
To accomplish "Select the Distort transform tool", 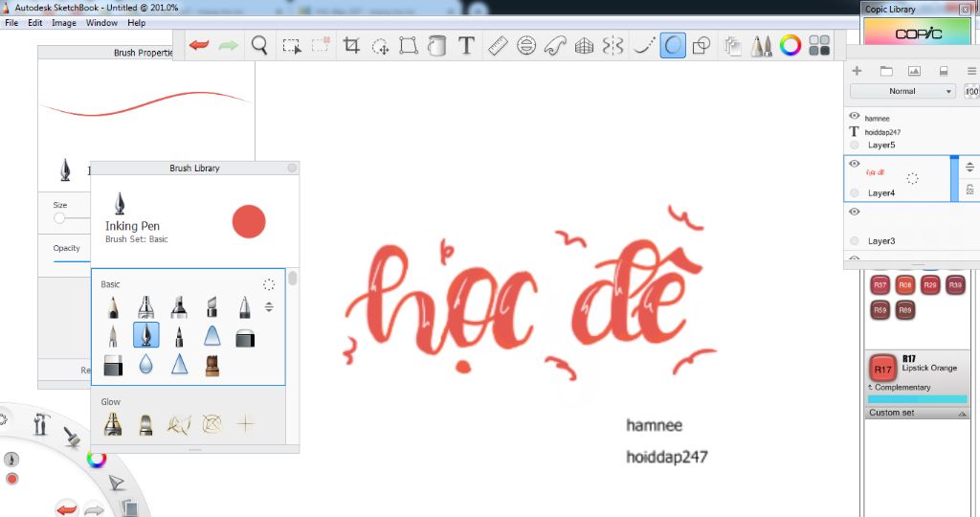I will click(x=409, y=46).
